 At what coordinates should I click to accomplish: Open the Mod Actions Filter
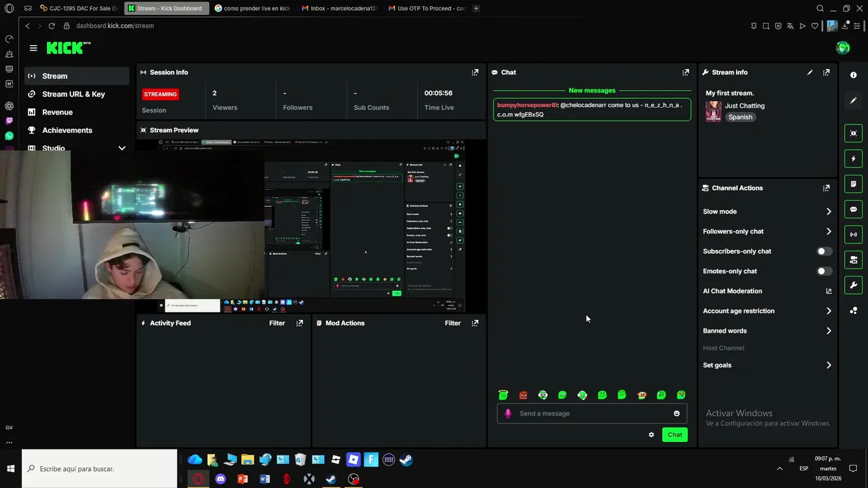452,323
